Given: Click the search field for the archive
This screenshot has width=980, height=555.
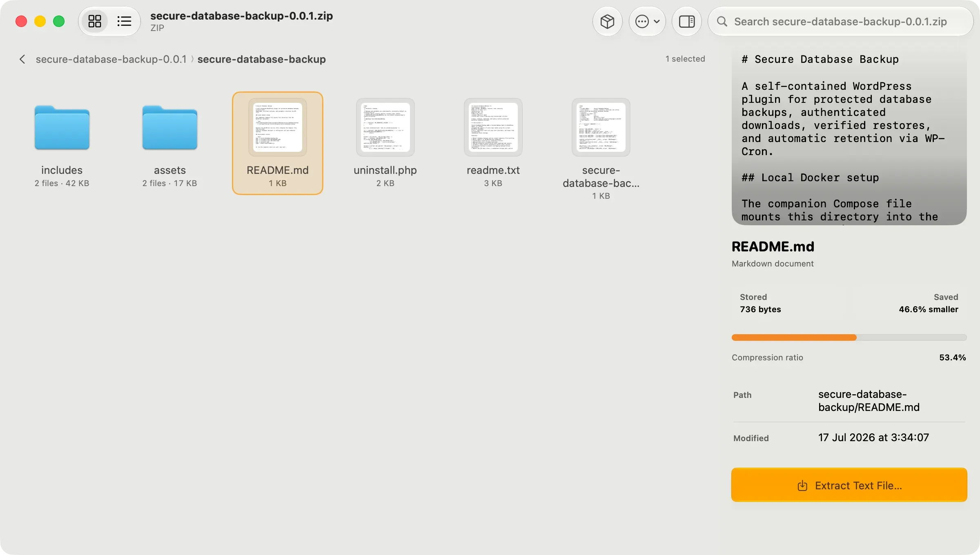Looking at the screenshot, I should point(841,21).
